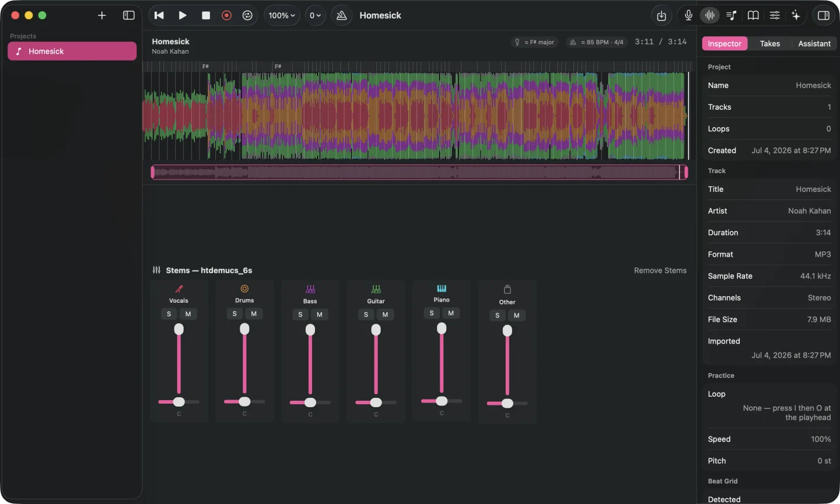Toggle the metronome icon in toolbar
This screenshot has height=504, width=840.
coord(342,16)
